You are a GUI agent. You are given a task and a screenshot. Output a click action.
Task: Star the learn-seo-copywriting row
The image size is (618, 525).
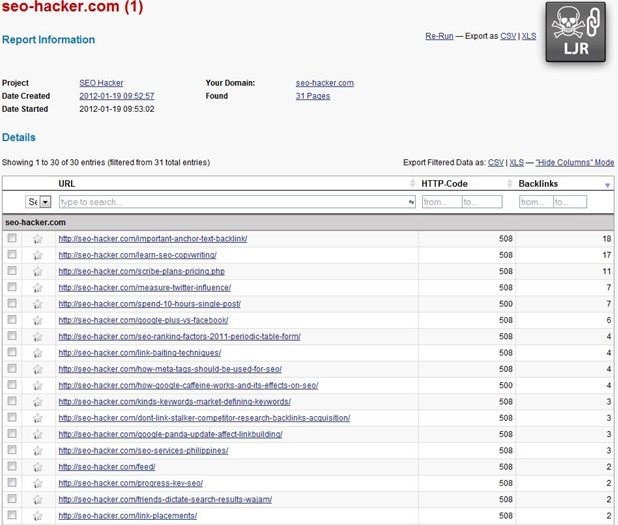click(38, 255)
